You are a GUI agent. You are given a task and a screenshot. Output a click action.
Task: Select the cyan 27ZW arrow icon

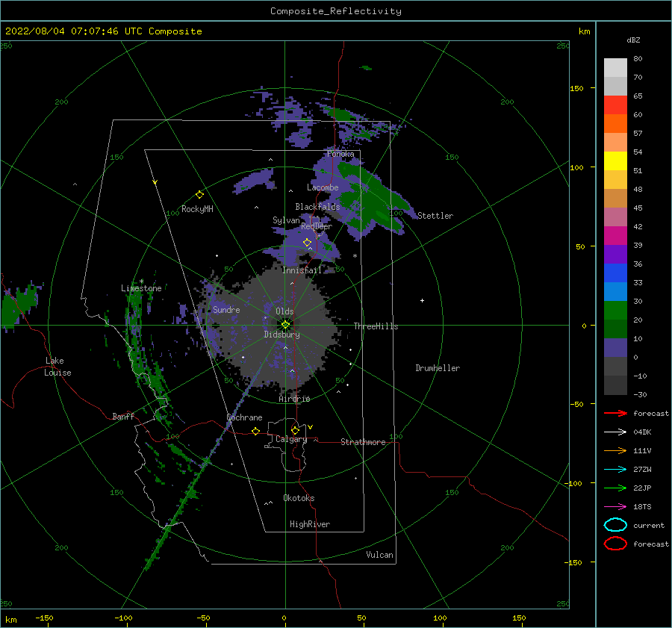coord(615,470)
